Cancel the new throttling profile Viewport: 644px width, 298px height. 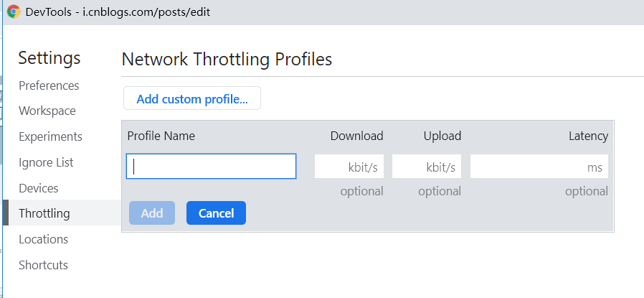[x=216, y=213]
